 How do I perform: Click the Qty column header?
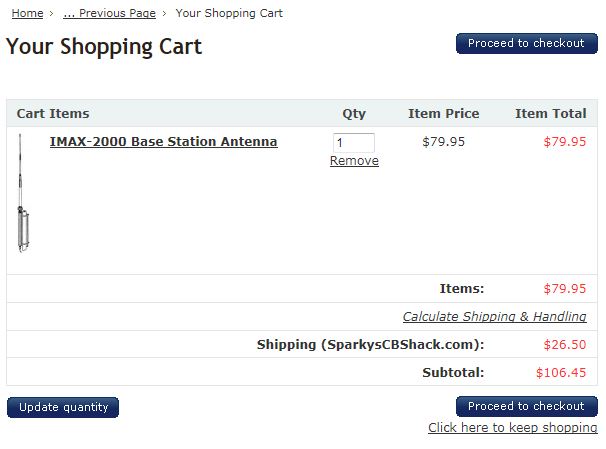click(354, 114)
